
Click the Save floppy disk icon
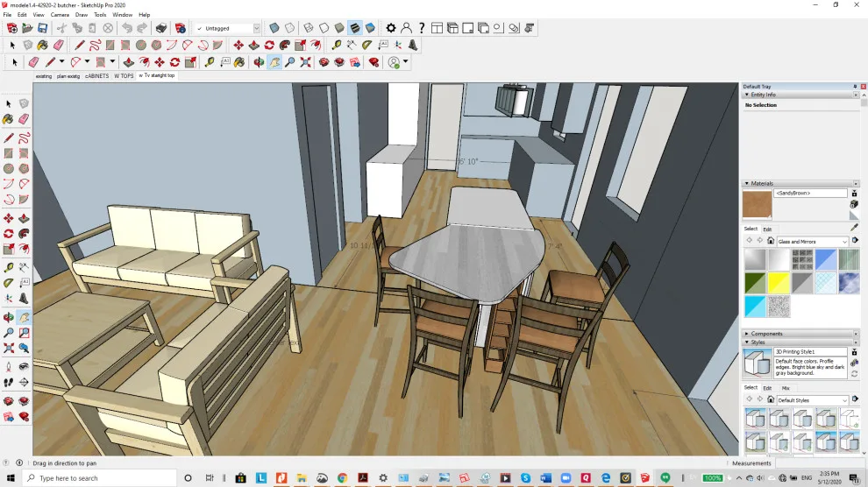[x=43, y=28]
